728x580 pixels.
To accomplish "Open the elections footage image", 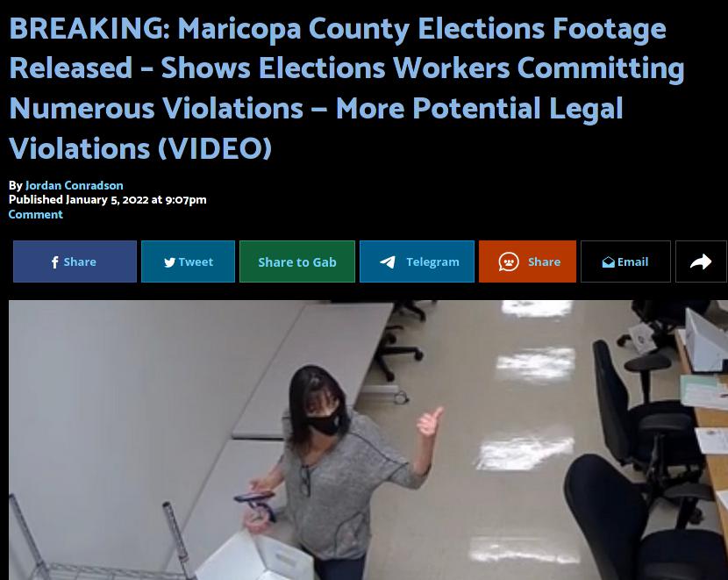I will 368,440.
